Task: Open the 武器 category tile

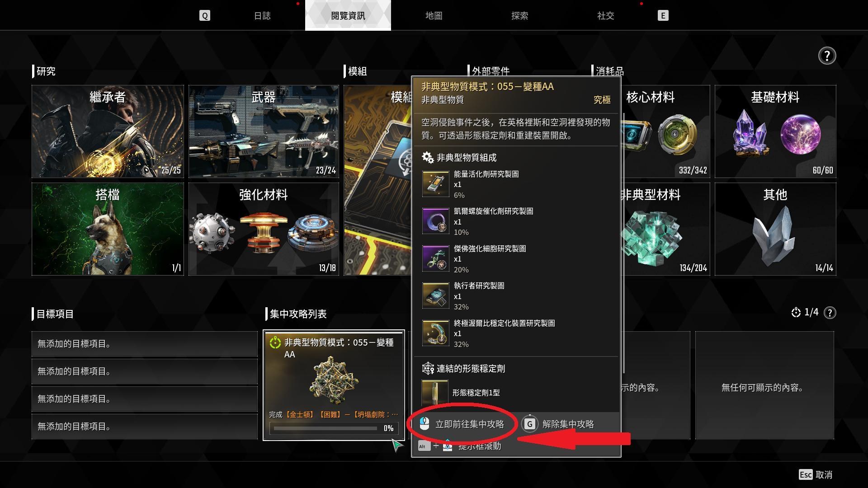Action: click(264, 131)
